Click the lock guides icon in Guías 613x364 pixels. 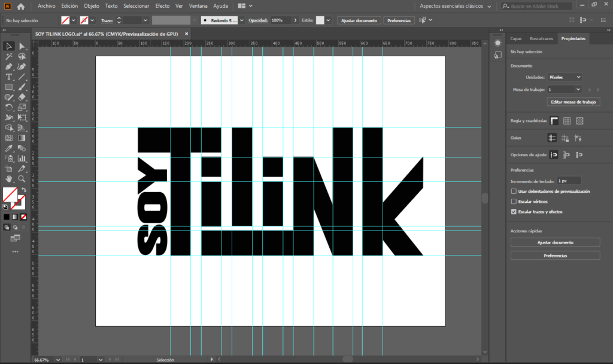point(566,138)
